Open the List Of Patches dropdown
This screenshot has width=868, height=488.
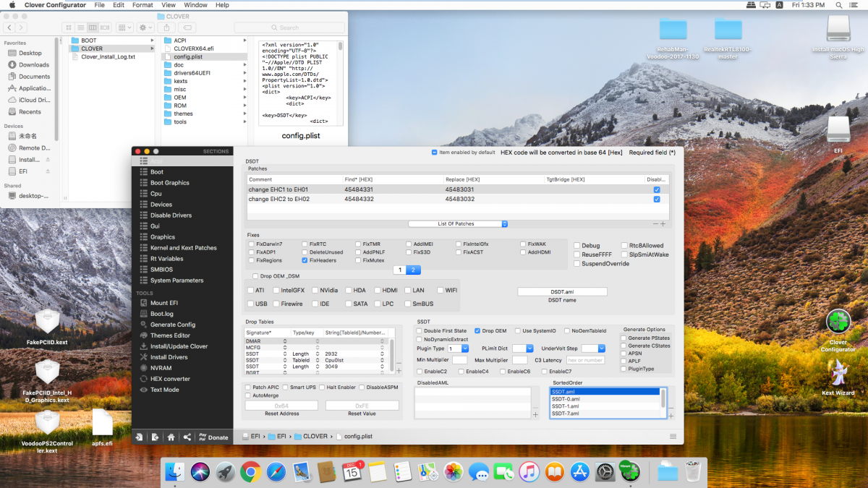tap(459, 224)
